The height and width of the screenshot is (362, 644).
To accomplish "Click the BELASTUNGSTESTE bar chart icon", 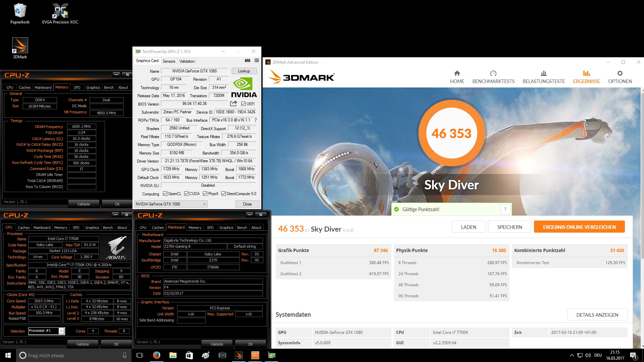I will 544,73.
